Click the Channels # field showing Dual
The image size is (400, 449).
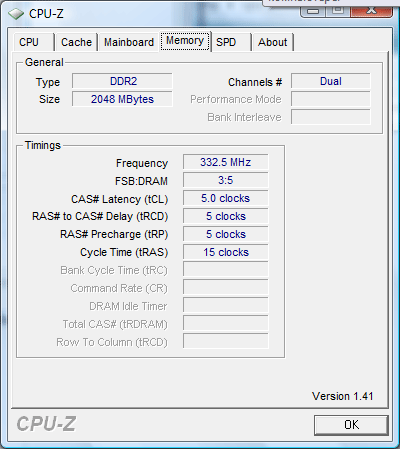331,81
